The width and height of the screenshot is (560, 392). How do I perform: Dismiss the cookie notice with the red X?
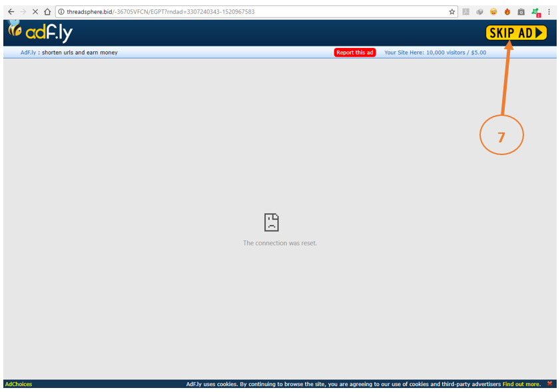coord(549,384)
